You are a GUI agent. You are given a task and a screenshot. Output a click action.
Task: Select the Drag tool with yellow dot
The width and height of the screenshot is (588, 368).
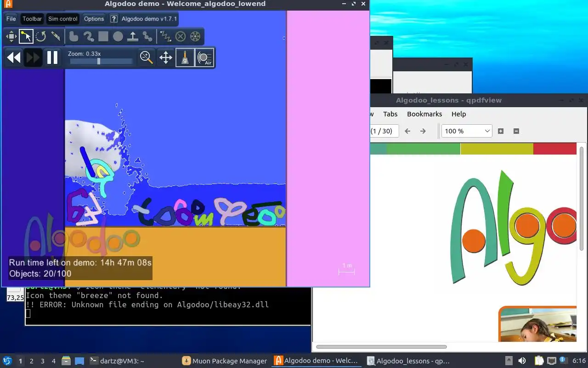[x=26, y=36]
